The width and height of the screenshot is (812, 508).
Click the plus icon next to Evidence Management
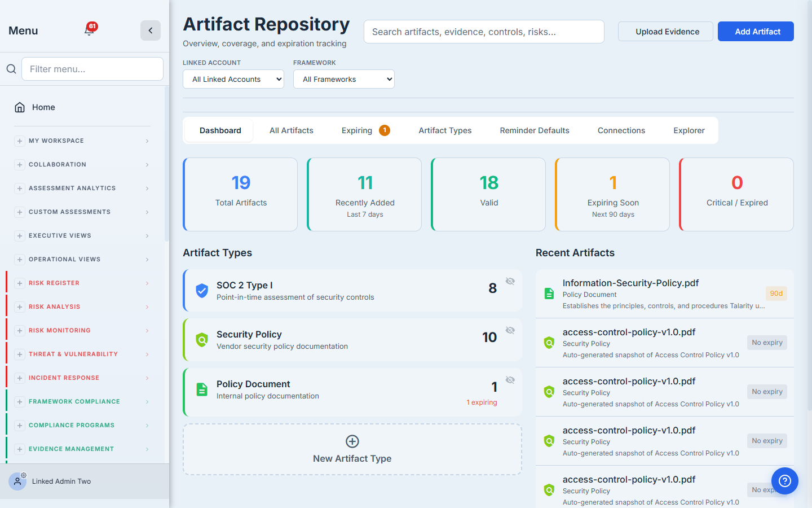[x=20, y=449]
